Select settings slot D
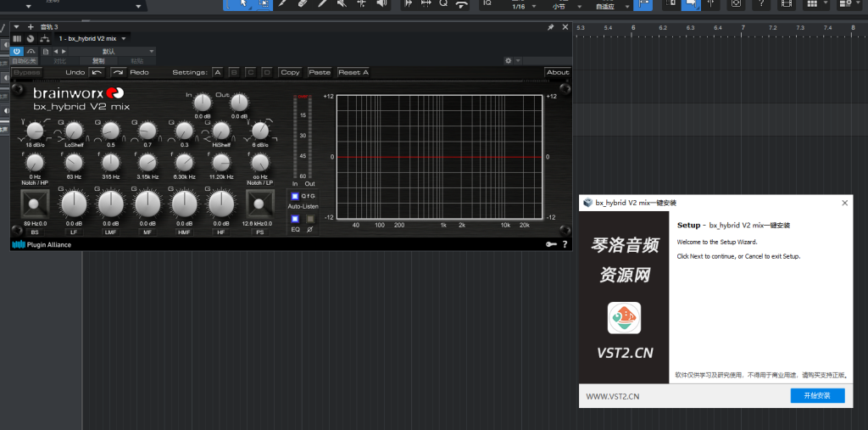 click(x=267, y=73)
